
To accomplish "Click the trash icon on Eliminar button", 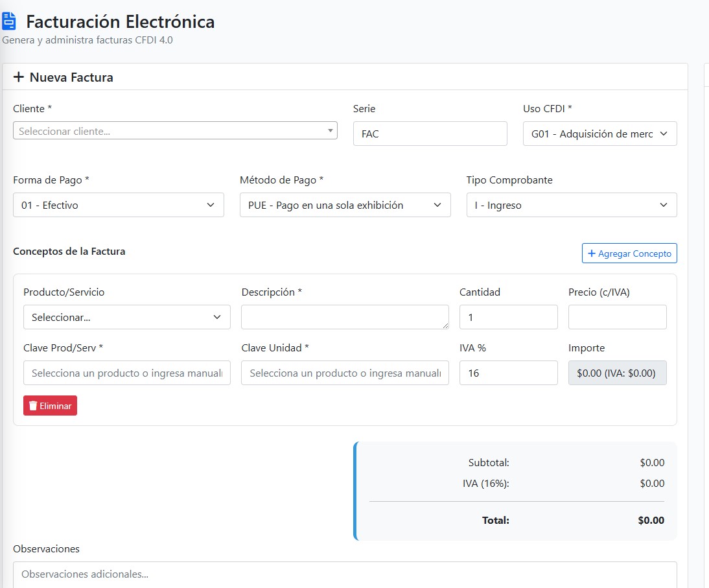I will pos(33,406).
